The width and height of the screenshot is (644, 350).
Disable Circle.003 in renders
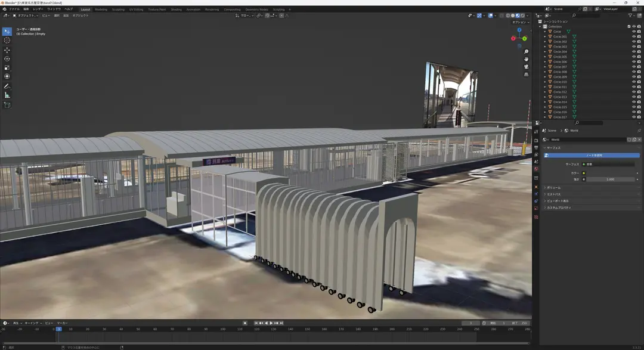(639, 47)
